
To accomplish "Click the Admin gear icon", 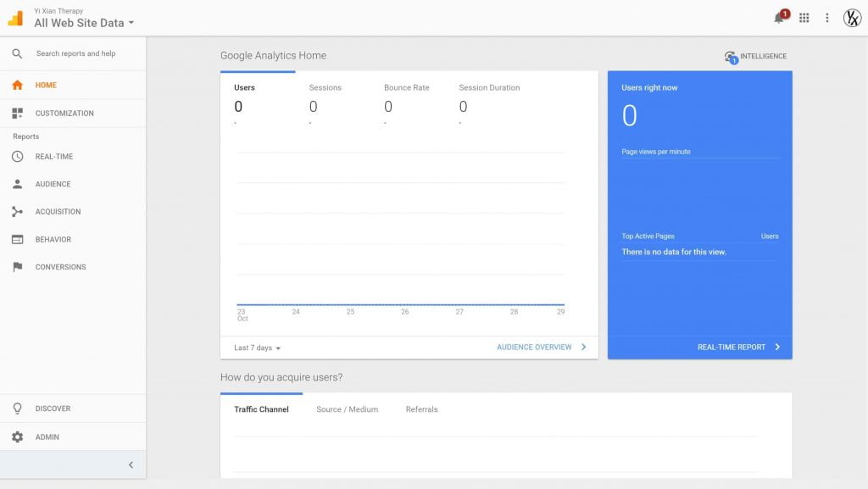I will 17,437.
